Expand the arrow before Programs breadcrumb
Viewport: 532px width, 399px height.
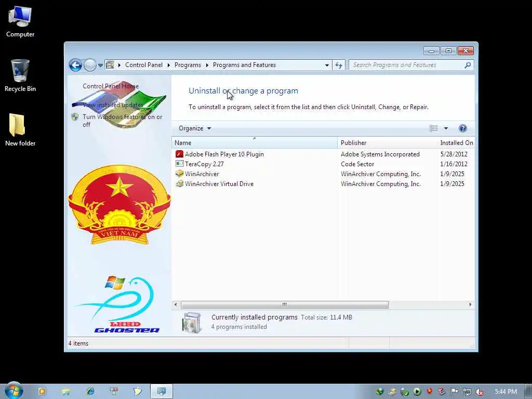pyautogui.click(x=169, y=65)
